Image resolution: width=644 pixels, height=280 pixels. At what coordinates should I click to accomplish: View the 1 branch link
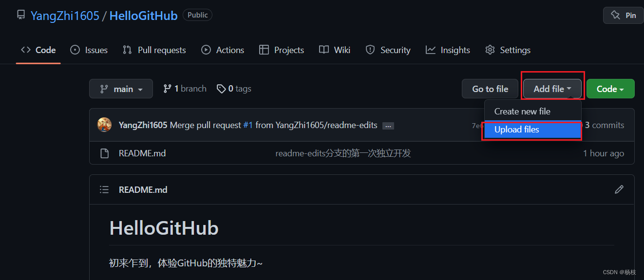pyautogui.click(x=185, y=89)
